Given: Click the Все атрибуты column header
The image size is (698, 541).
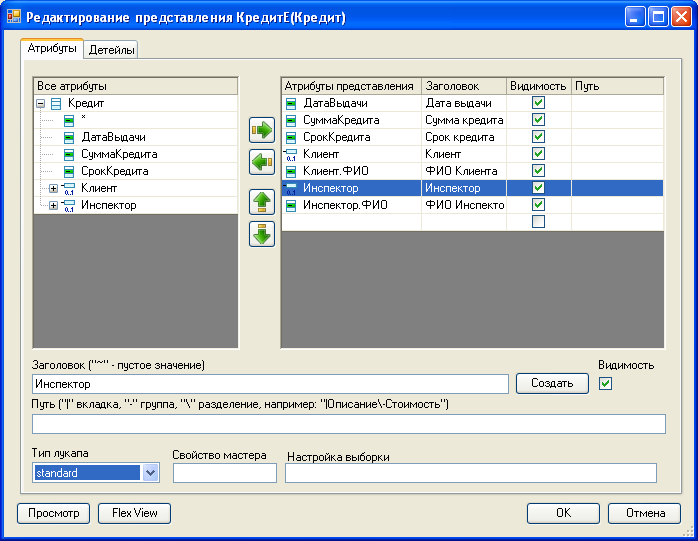Looking at the screenshot, I should [136, 86].
